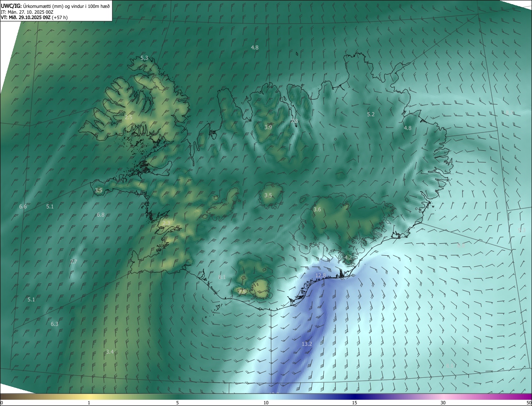Screen dimensions: 532x406
Task: Click the map value '2.5' on Westfjords
Action: tap(128, 117)
